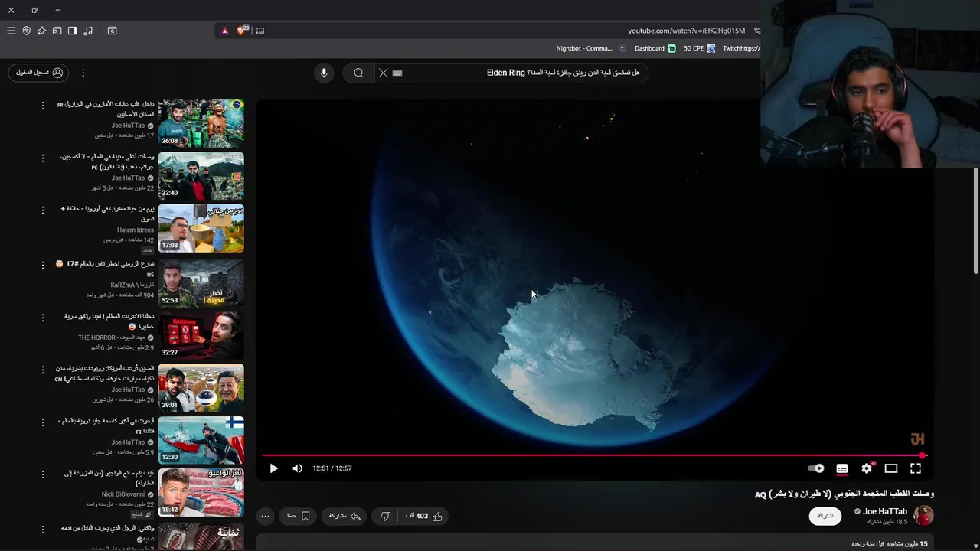Toggle the browser sidebar panel
Image resolution: width=980 pixels, height=551 pixels.
point(72,31)
